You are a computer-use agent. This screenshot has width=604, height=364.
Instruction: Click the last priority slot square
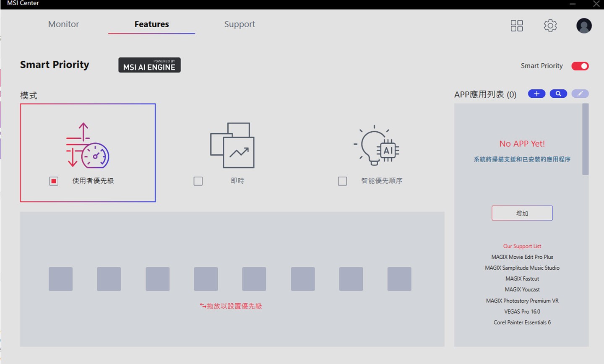pos(399,279)
